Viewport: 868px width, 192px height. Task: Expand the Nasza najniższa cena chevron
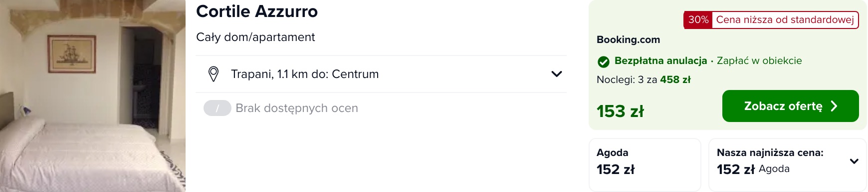click(854, 161)
